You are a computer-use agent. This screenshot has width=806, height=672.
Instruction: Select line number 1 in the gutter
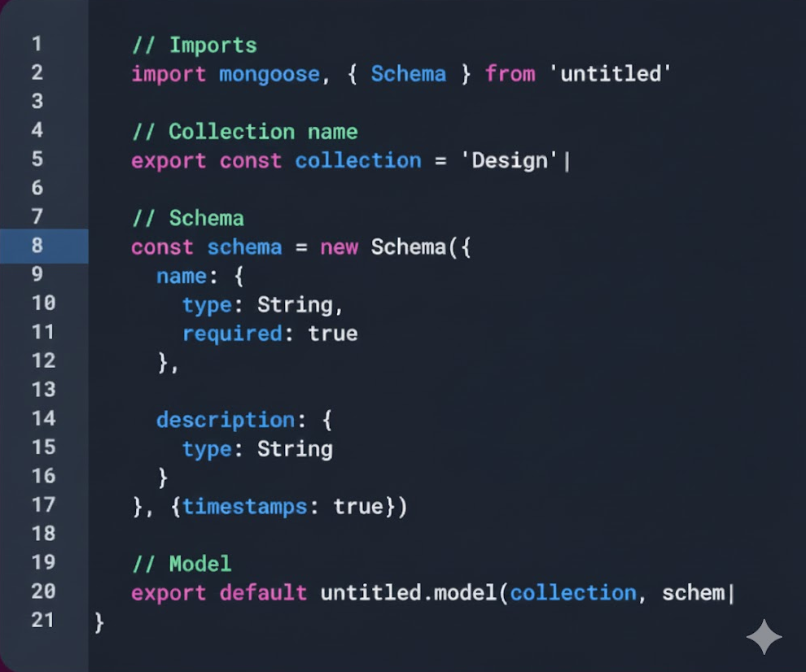click(x=37, y=44)
